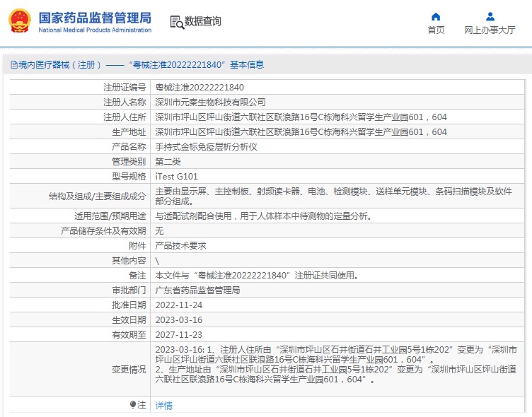Click the 产品技术要求 attachment value
This screenshot has height=417, width=532.
[180, 245]
